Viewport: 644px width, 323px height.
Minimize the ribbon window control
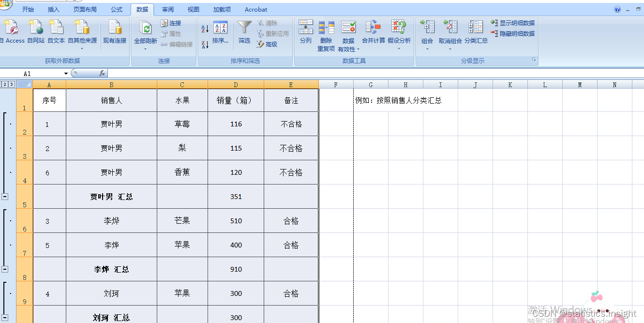point(629,9)
